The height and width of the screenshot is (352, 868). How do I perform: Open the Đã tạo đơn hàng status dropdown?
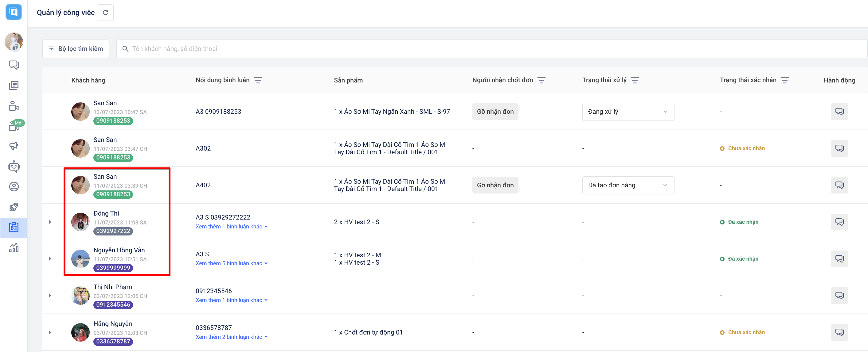(628, 185)
